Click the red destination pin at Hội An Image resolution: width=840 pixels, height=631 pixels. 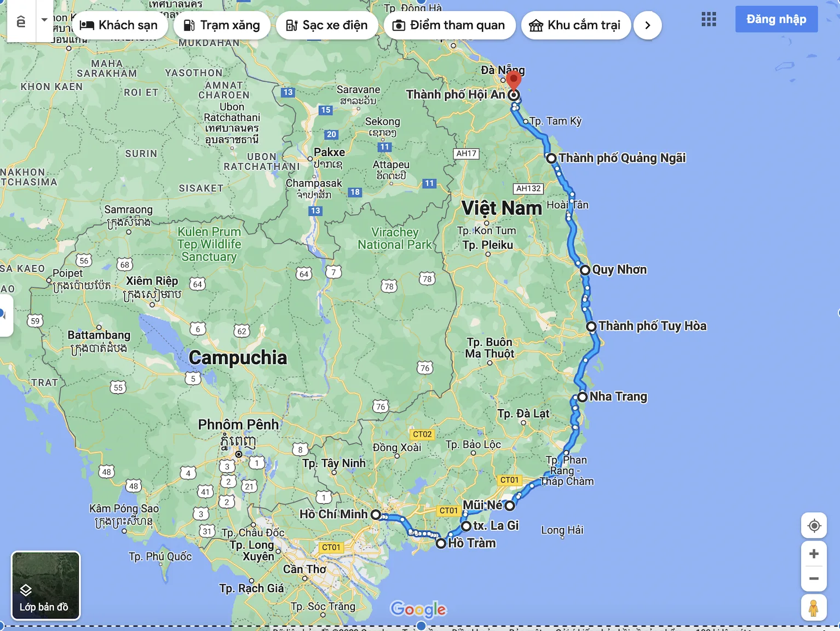[513, 81]
